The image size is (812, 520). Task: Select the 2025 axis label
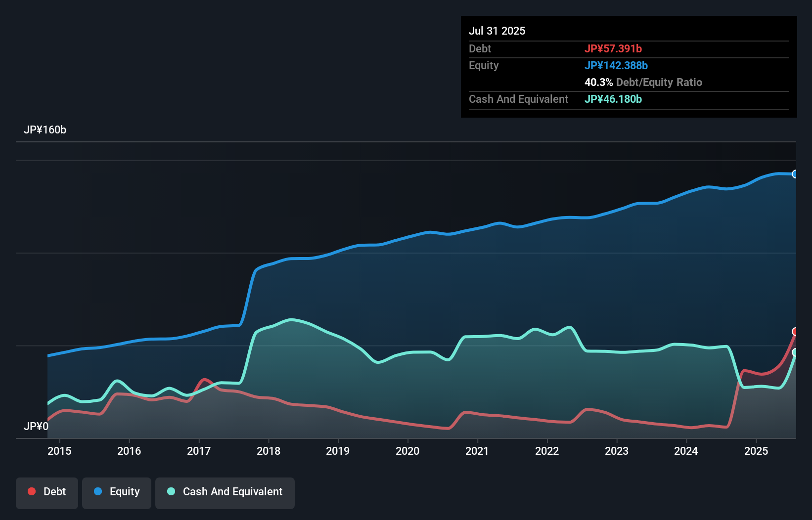(756, 451)
